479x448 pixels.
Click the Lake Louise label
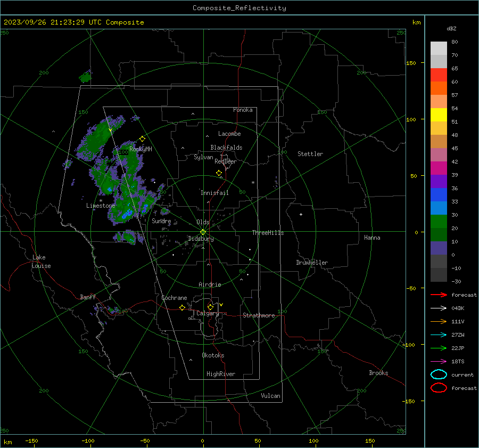(41, 262)
